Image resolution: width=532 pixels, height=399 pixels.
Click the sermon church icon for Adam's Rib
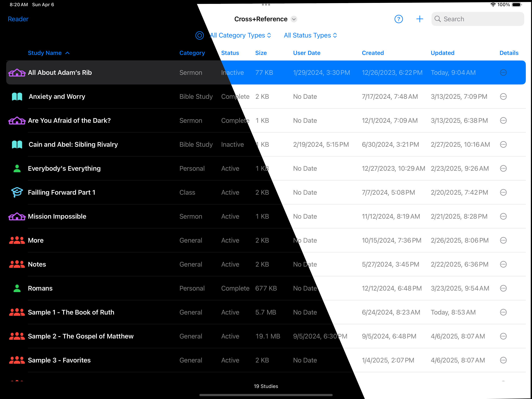pyautogui.click(x=17, y=73)
